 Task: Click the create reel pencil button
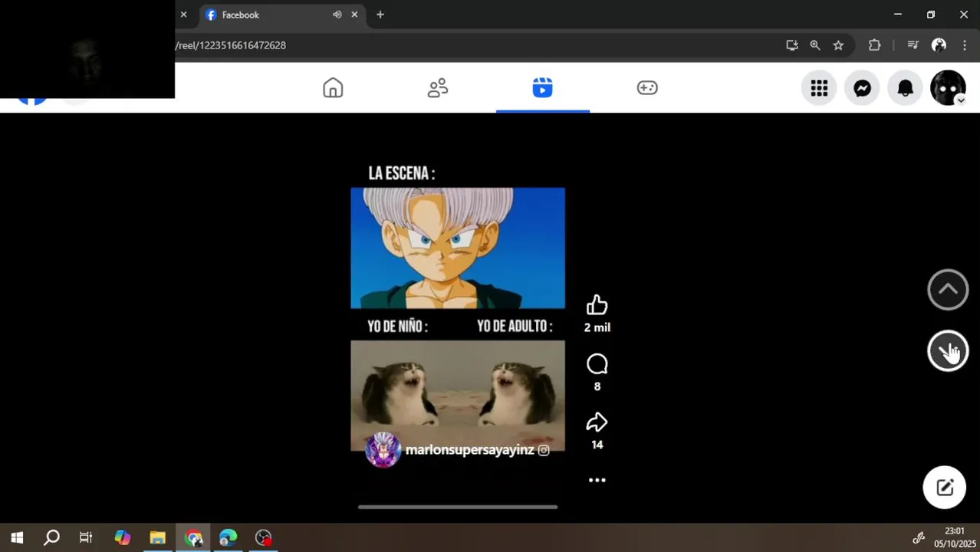(944, 487)
